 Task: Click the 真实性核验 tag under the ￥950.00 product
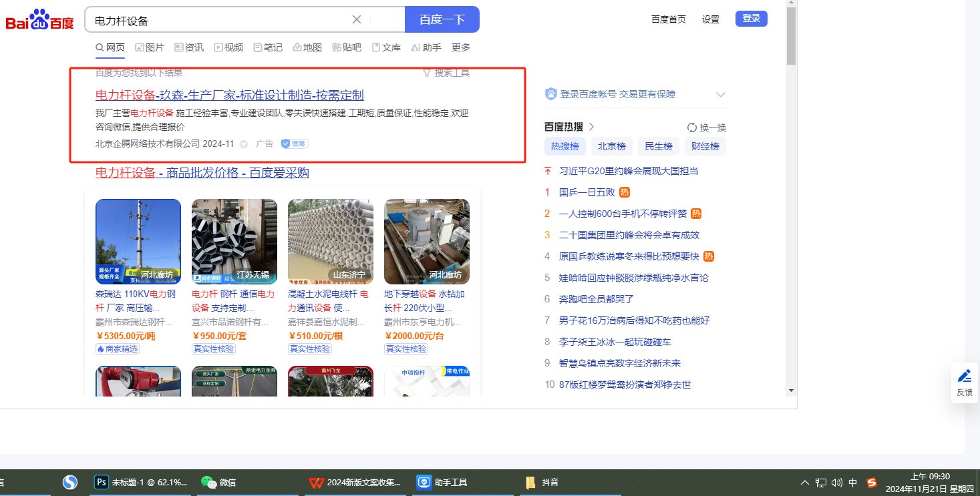point(214,349)
